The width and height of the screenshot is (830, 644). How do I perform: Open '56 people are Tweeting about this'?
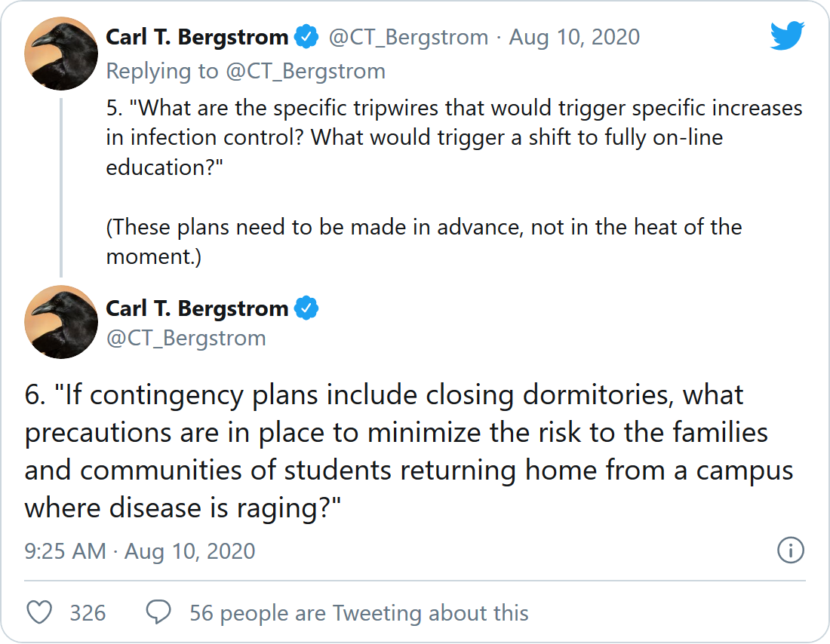(x=358, y=613)
